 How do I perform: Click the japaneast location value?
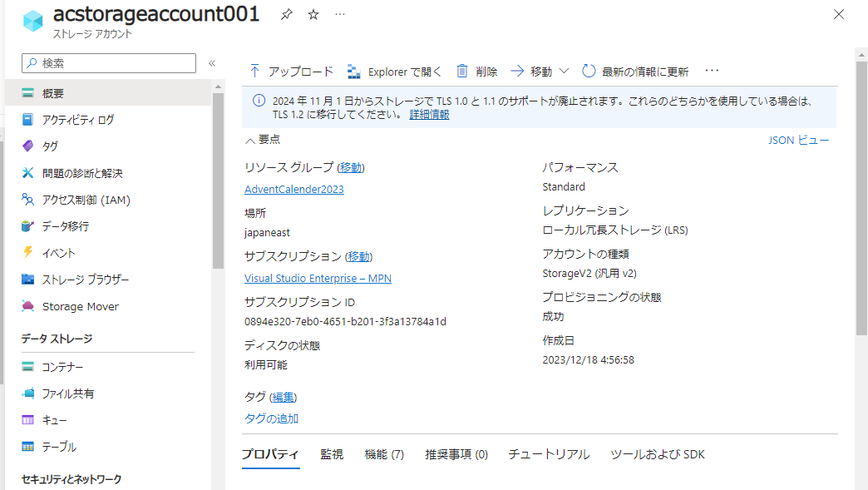[267, 233]
